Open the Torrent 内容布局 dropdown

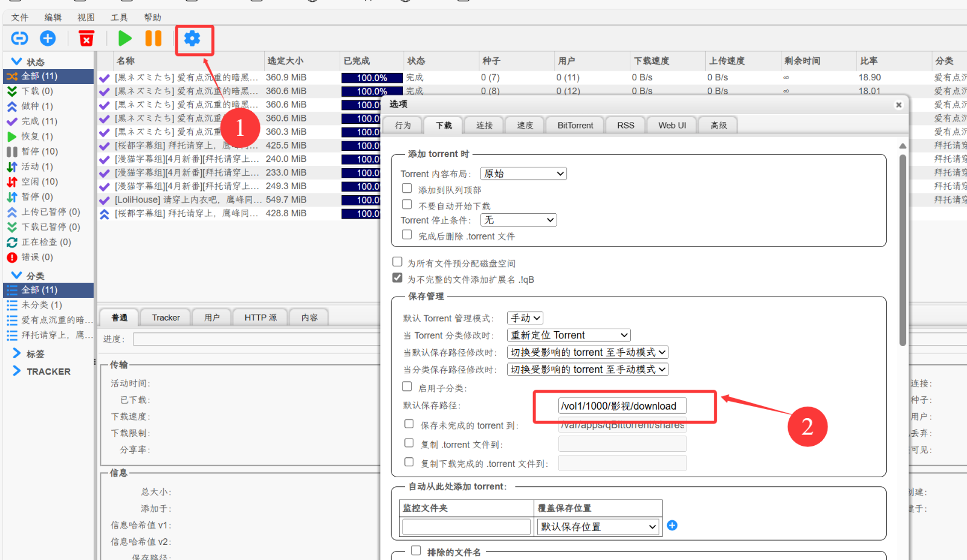[x=523, y=173]
